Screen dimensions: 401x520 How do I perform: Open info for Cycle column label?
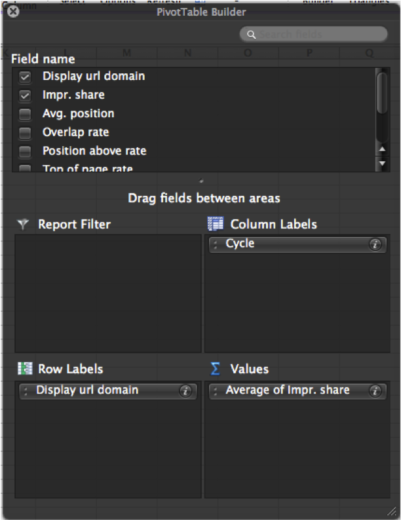(375, 244)
